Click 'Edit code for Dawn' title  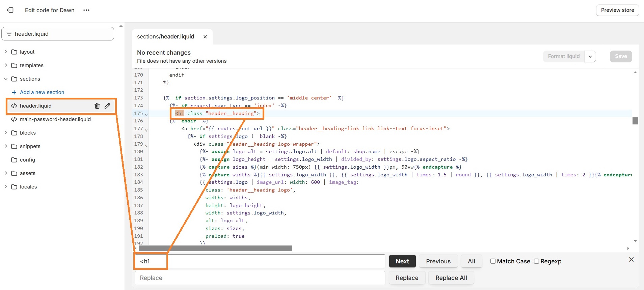(x=50, y=10)
